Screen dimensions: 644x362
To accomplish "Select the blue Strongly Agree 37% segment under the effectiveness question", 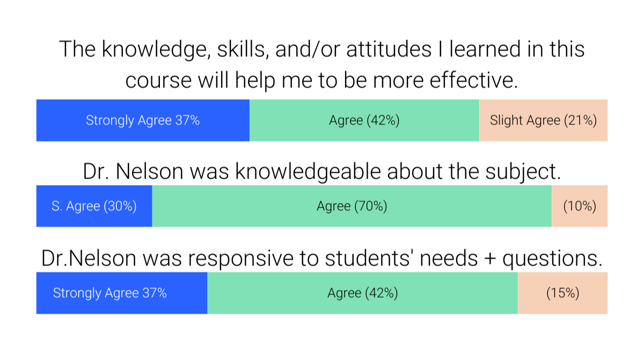I will coord(143,120).
